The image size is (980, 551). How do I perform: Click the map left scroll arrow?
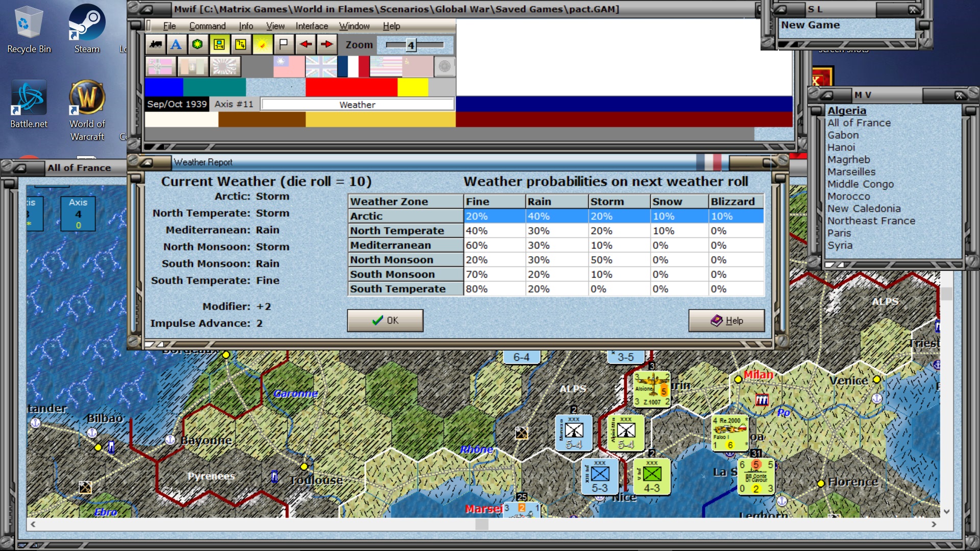[33, 524]
